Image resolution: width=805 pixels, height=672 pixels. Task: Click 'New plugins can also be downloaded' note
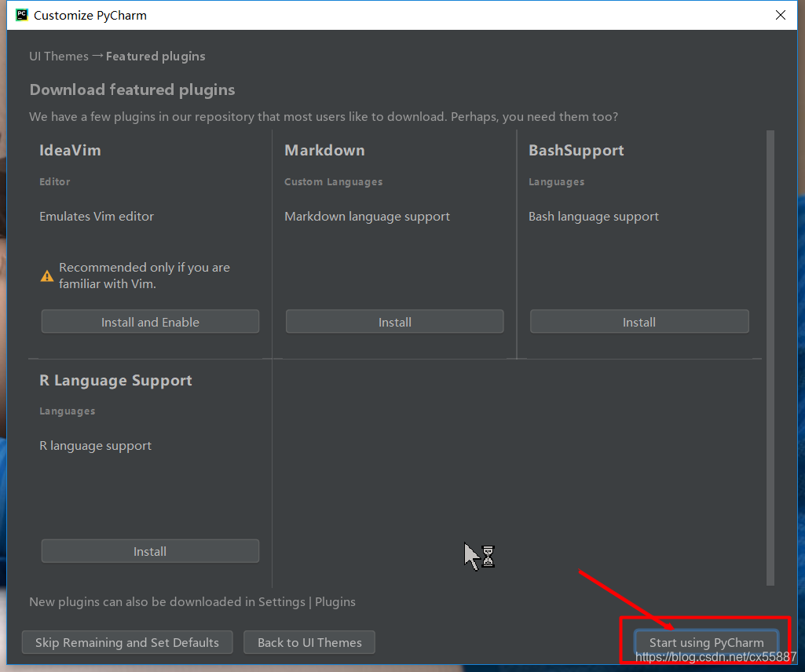click(192, 601)
